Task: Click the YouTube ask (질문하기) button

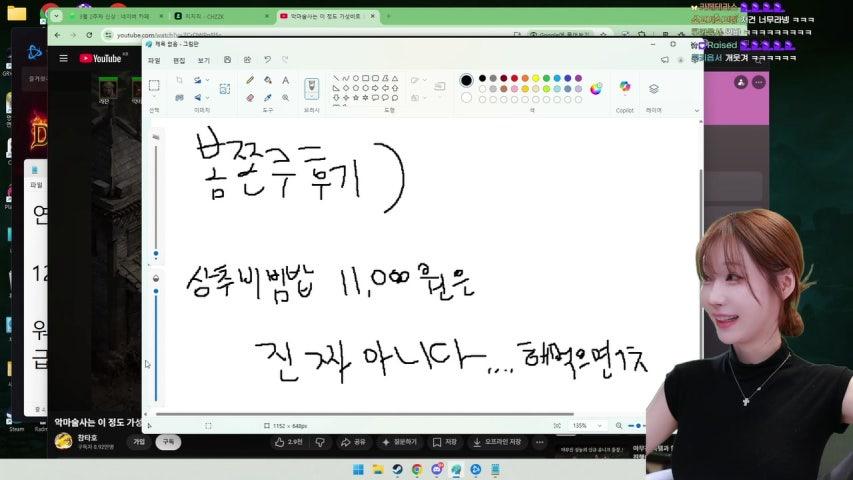Action: pos(399,442)
